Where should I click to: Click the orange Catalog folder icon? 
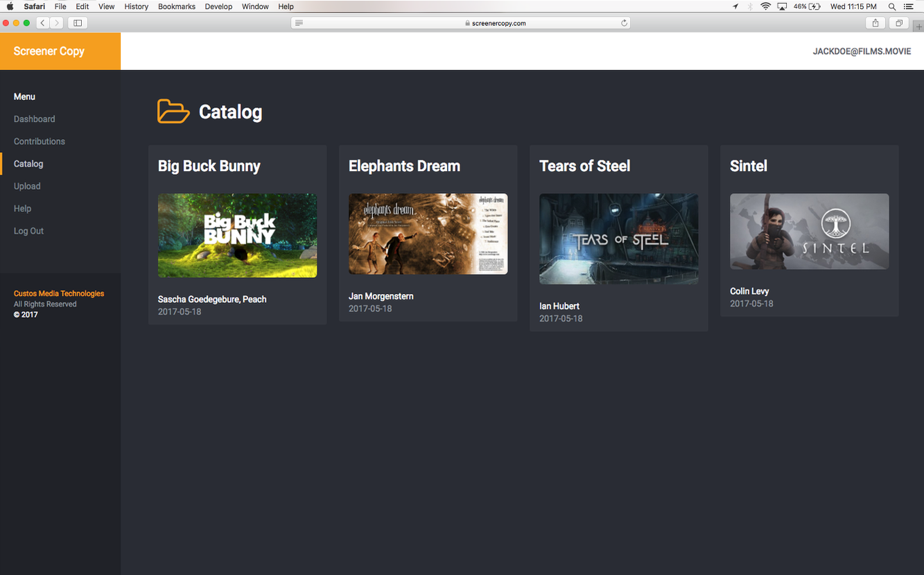coord(173,111)
